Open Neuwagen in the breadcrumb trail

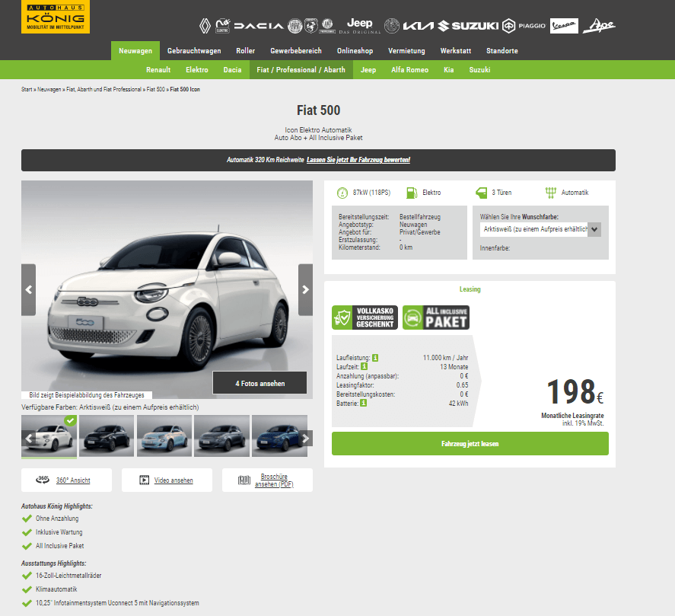tap(49, 90)
